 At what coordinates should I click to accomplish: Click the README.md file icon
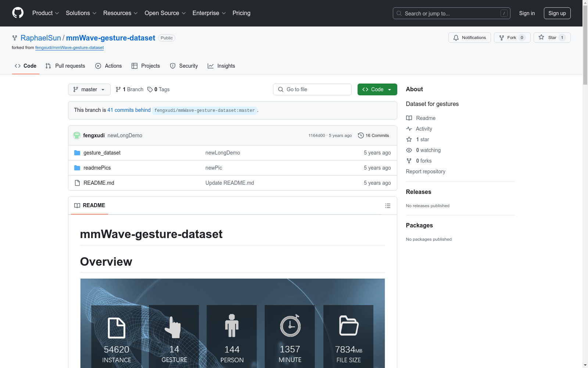click(77, 183)
